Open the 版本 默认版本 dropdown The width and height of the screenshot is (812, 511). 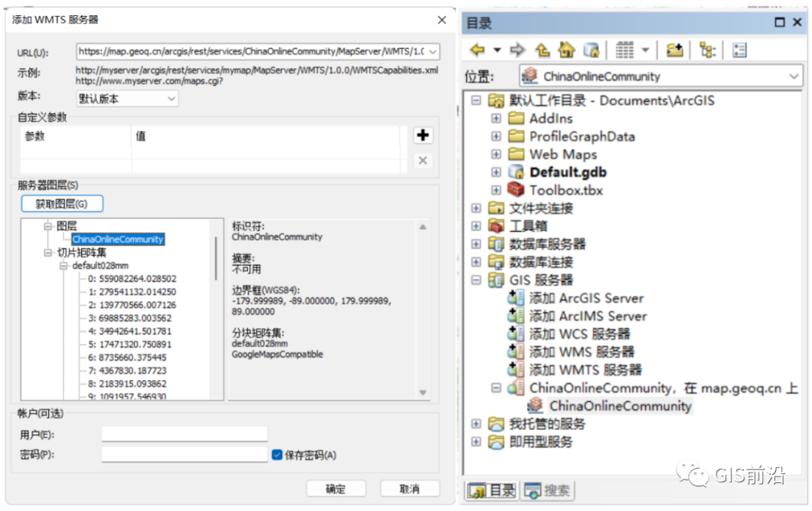[x=127, y=99]
